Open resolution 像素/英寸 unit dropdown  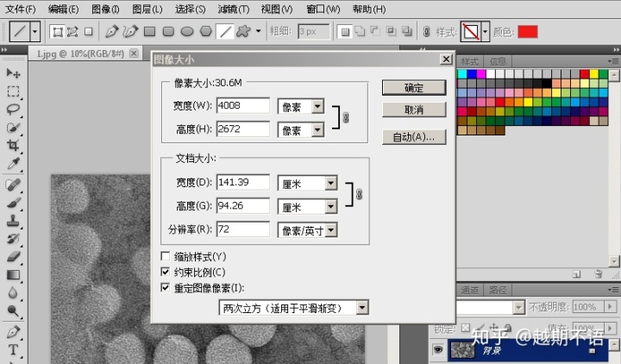tap(331, 229)
